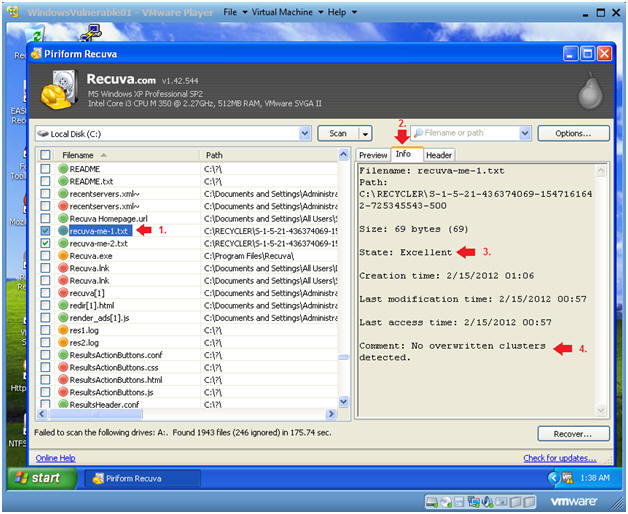This screenshot has width=628, height=514.
Task: Toggle the select-all checkbox in header
Action: 45,155
